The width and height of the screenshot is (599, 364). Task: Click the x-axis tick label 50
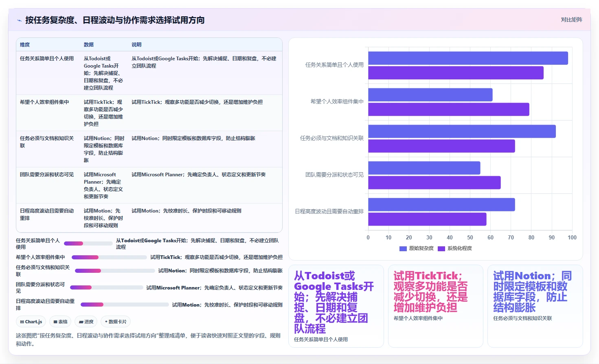[470, 238]
